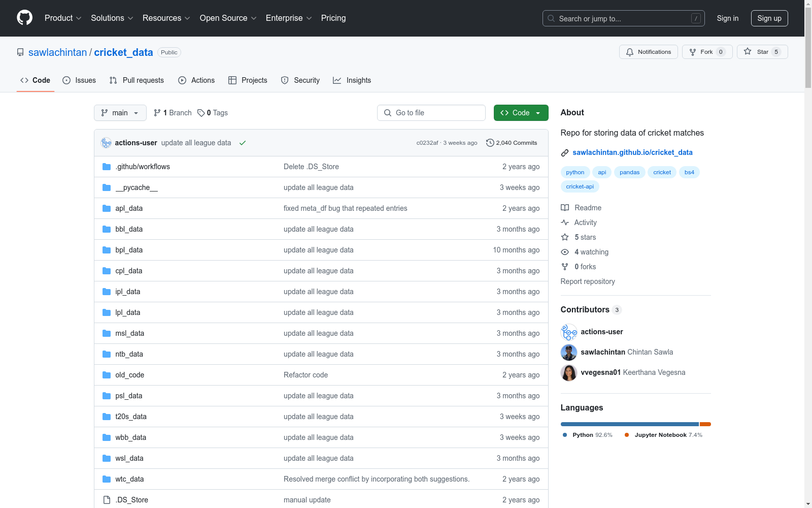This screenshot has width=812, height=508.
Task: Open the t20s_data folder name
Action: click(131, 417)
